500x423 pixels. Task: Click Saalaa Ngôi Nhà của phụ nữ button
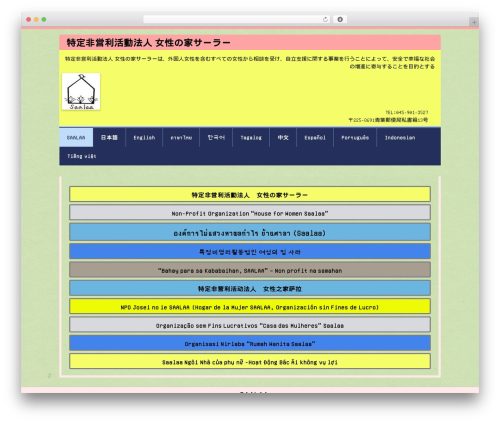point(250,361)
